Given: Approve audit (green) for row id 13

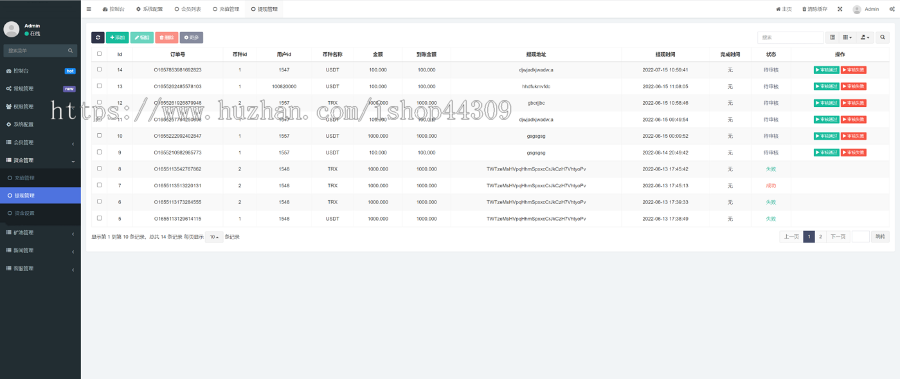Looking at the screenshot, I should [827, 86].
